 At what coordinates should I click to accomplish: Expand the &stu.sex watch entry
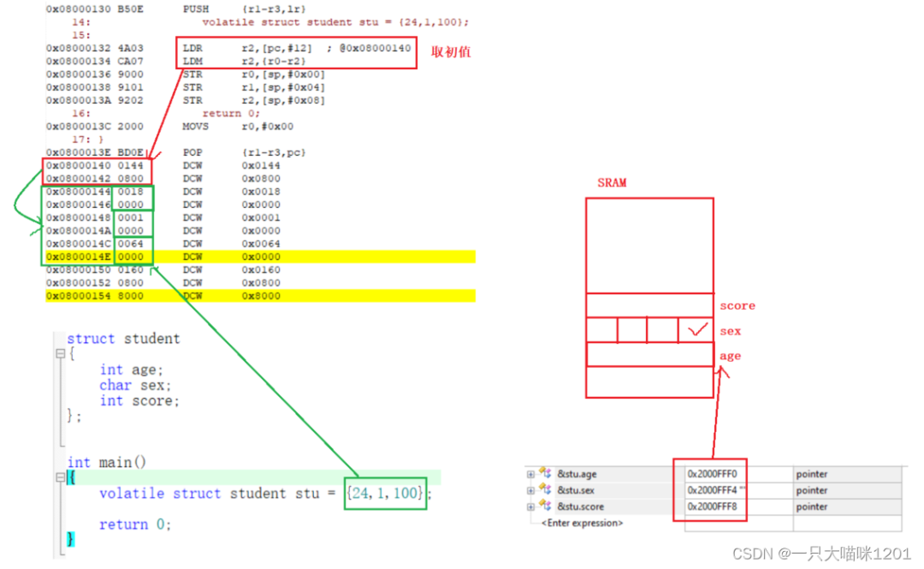point(530,490)
